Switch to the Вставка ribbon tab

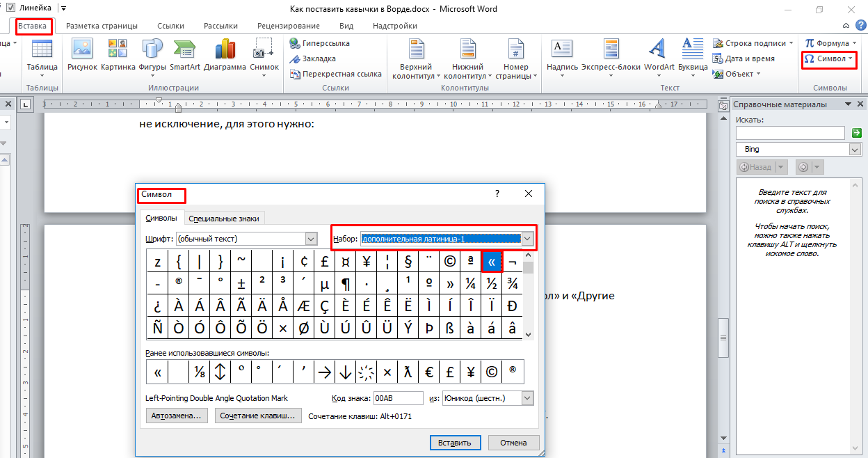coord(33,26)
